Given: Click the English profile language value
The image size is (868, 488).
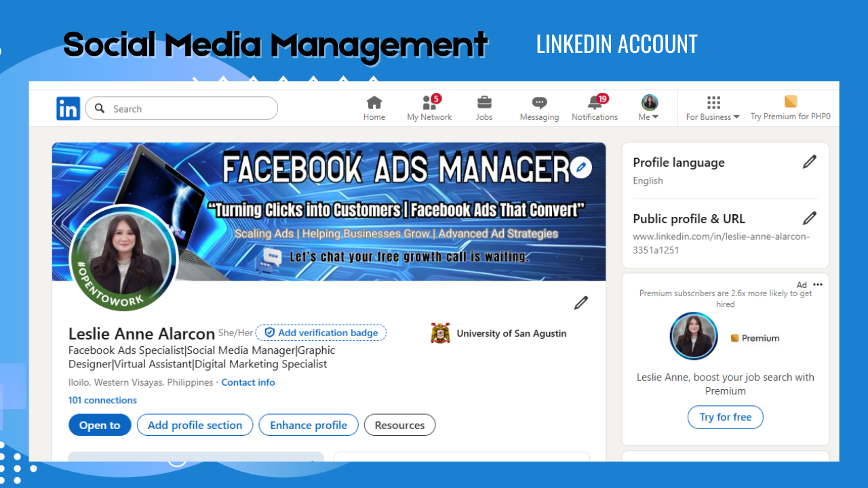Looking at the screenshot, I should click(x=648, y=180).
